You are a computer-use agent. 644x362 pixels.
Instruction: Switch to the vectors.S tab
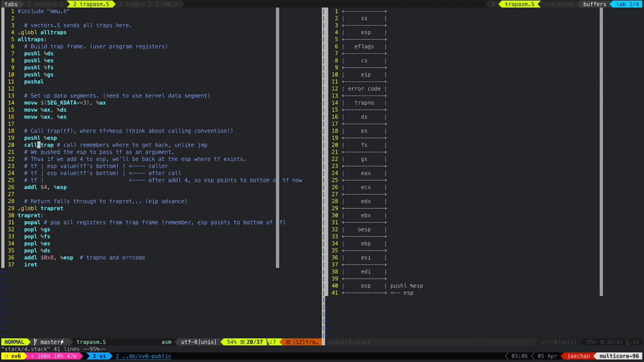pos(45,4)
